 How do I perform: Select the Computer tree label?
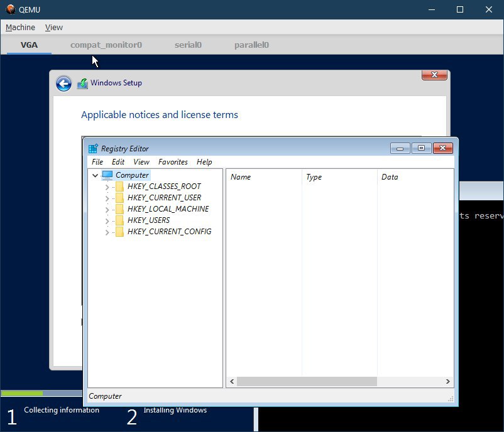point(132,175)
